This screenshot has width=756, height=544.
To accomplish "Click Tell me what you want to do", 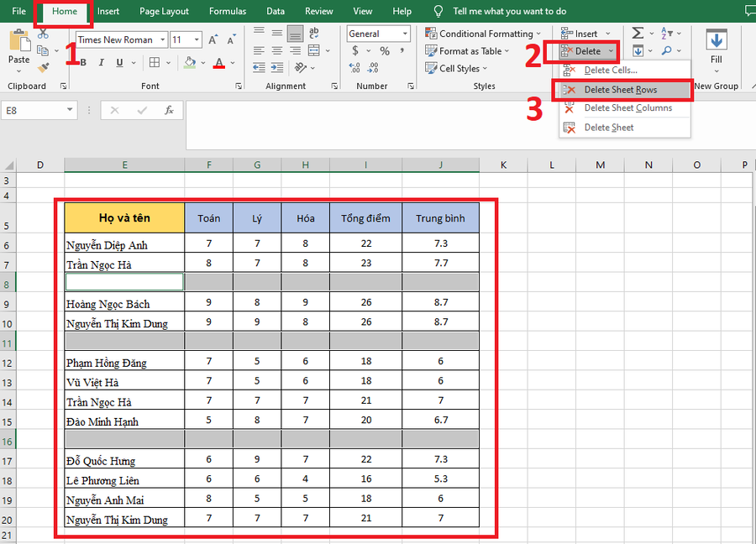I will pos(509,11).
